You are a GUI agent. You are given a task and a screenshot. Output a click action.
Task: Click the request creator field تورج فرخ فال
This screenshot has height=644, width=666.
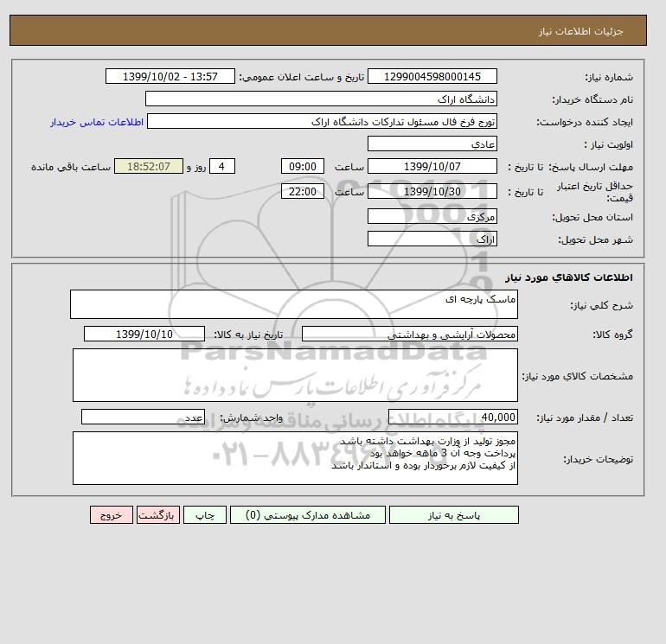322,121
